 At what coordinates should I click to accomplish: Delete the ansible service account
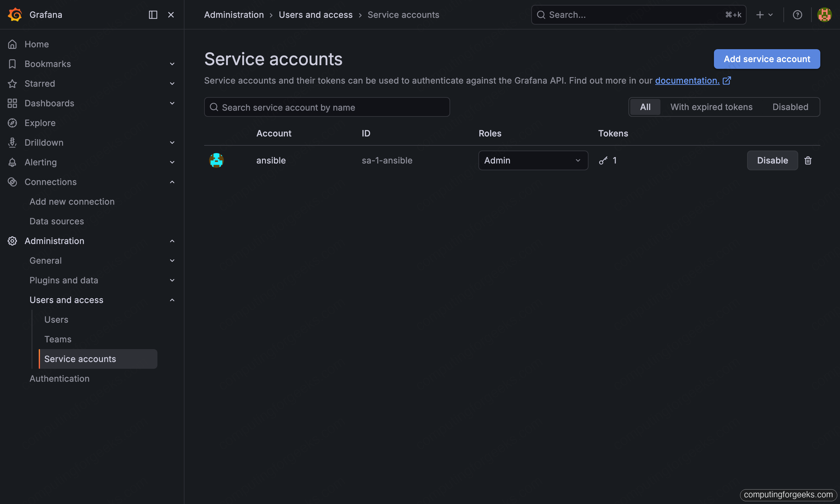808,160
